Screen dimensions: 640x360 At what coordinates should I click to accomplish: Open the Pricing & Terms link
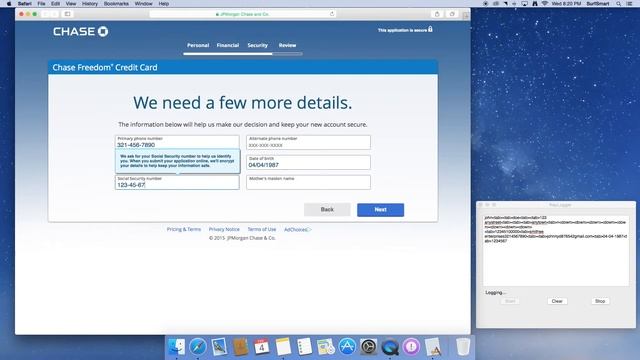click(184, 229)
